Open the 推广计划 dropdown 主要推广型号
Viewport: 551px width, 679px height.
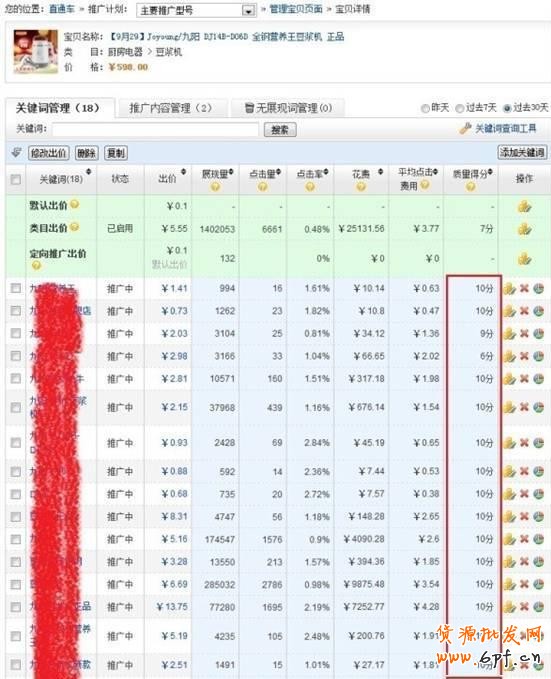196,10
